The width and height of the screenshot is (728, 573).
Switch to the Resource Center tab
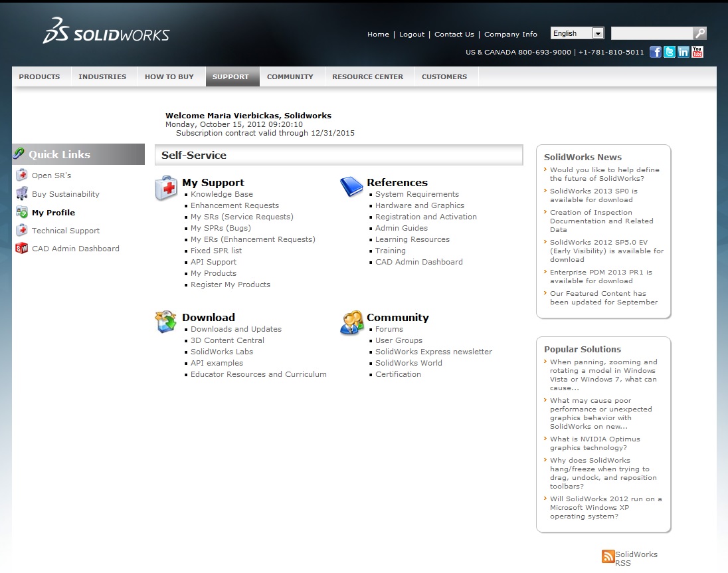[x=367, y=76]
